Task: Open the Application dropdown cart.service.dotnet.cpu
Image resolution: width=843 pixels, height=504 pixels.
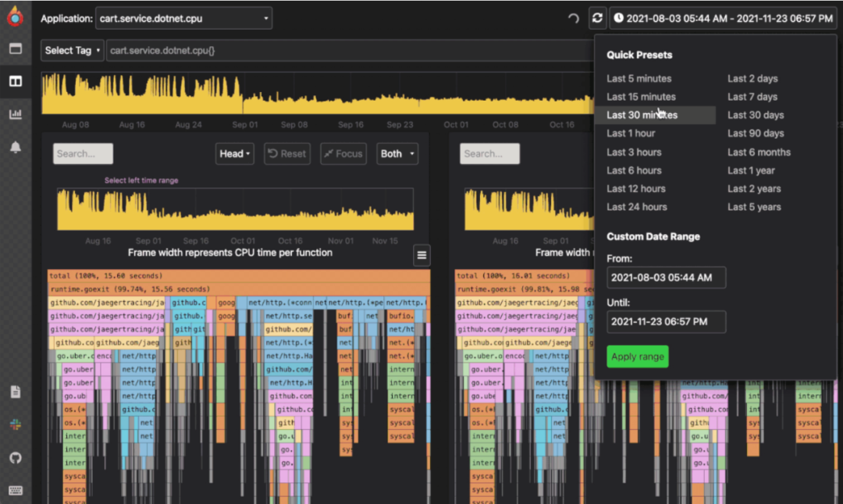Action: (183, 18)
